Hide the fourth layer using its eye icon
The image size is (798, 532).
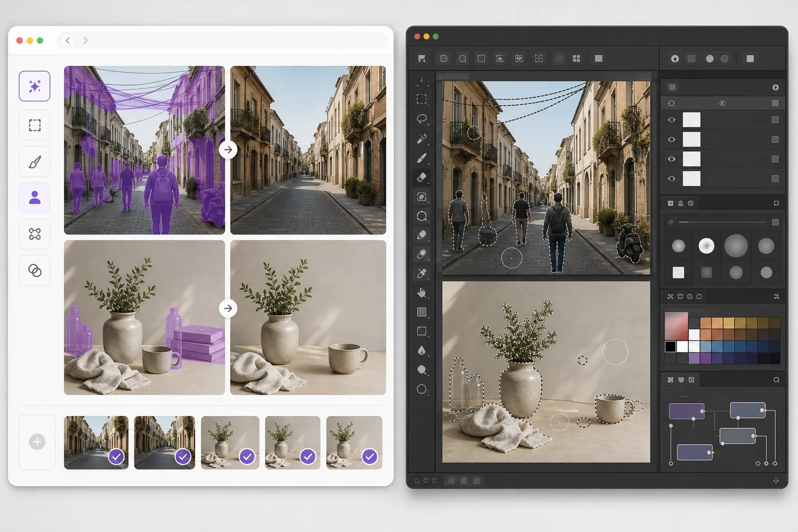tap(672, 179)
